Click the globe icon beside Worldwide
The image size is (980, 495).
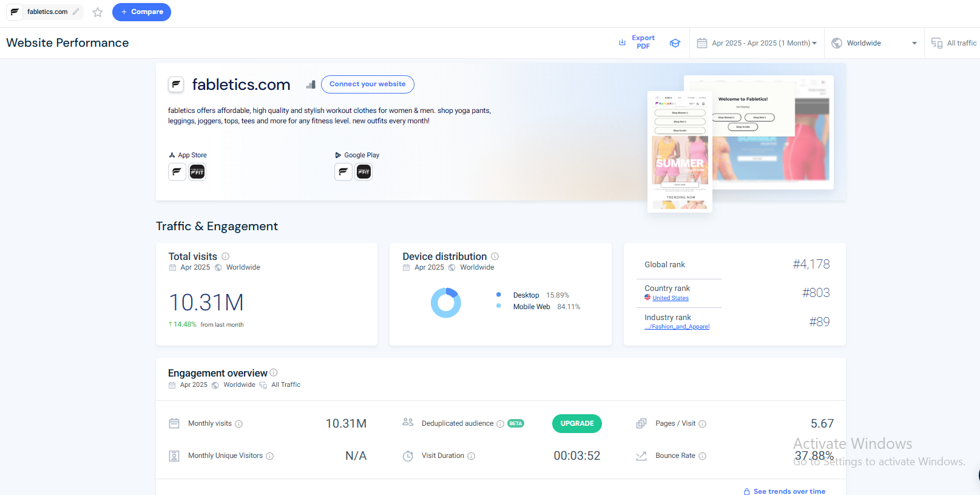click(x=837, y=43)
